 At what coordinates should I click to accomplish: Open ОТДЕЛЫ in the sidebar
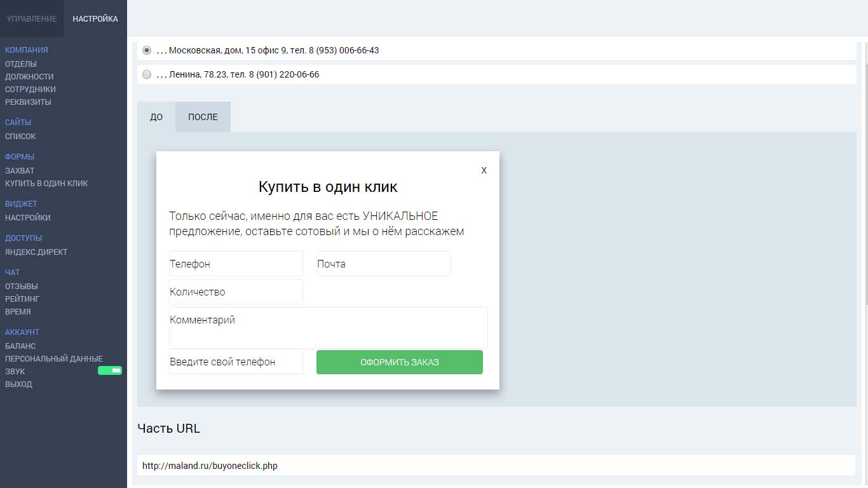point(21,64)
